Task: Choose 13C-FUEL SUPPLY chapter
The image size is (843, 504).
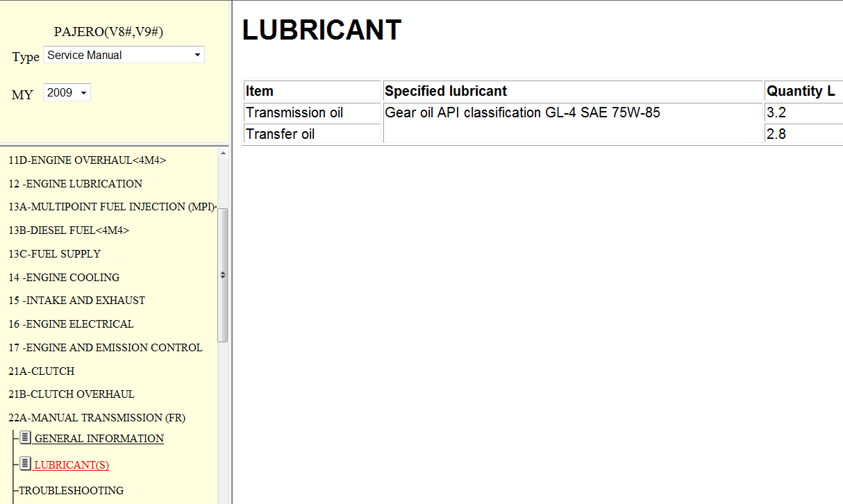Action: pos(54,254)
